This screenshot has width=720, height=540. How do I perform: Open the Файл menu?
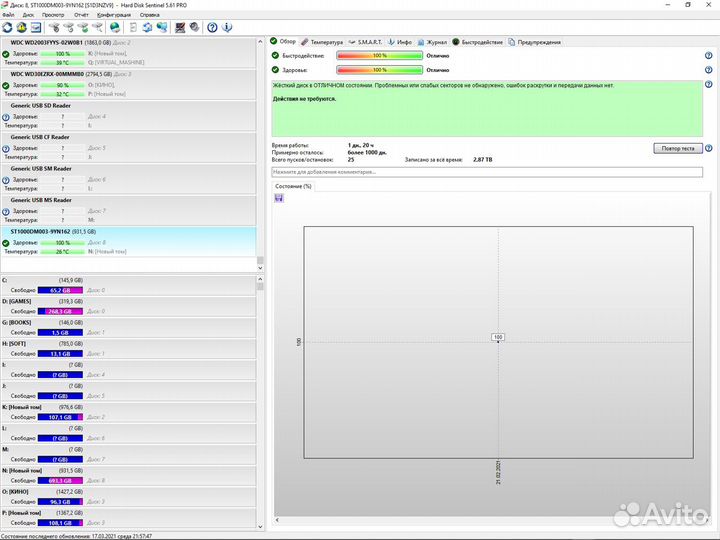click(x=9, y=15)
